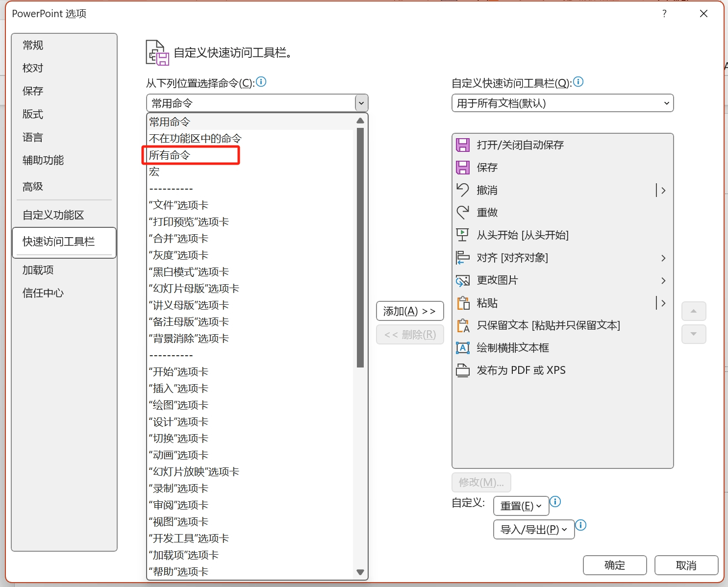The width and height of the screenshot is (728, 587).
Task: Choose “幻灯片母版”选项卡 from the list
Action: 250,289
